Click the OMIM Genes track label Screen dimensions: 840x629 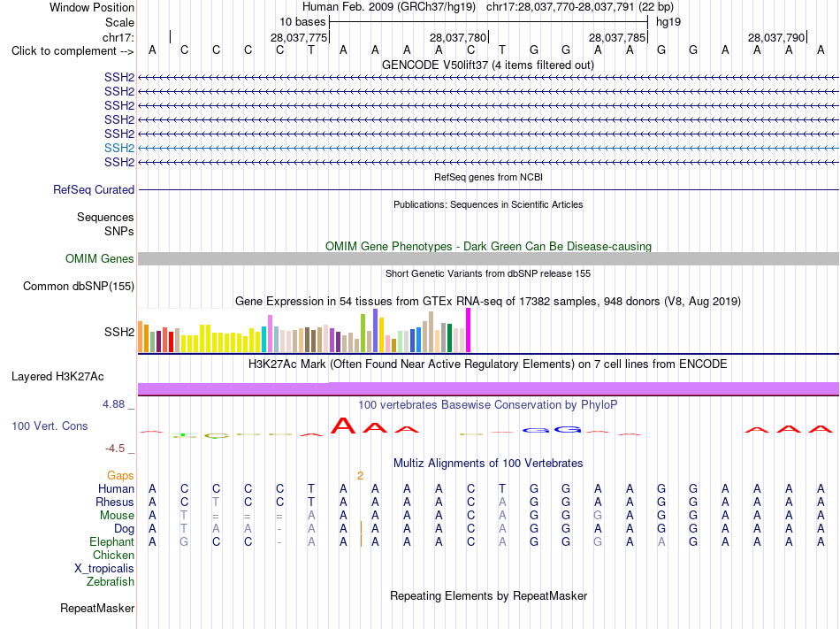click(x=99, y=259)
